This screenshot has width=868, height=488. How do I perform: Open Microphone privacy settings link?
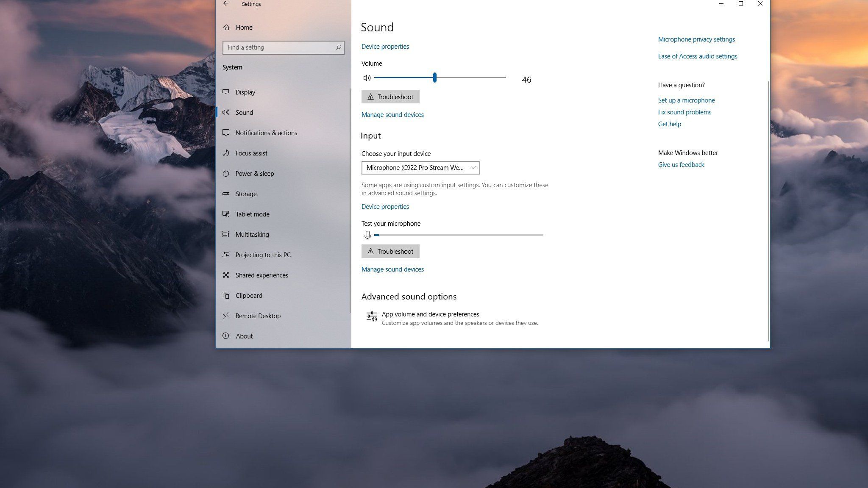(696, 39)
